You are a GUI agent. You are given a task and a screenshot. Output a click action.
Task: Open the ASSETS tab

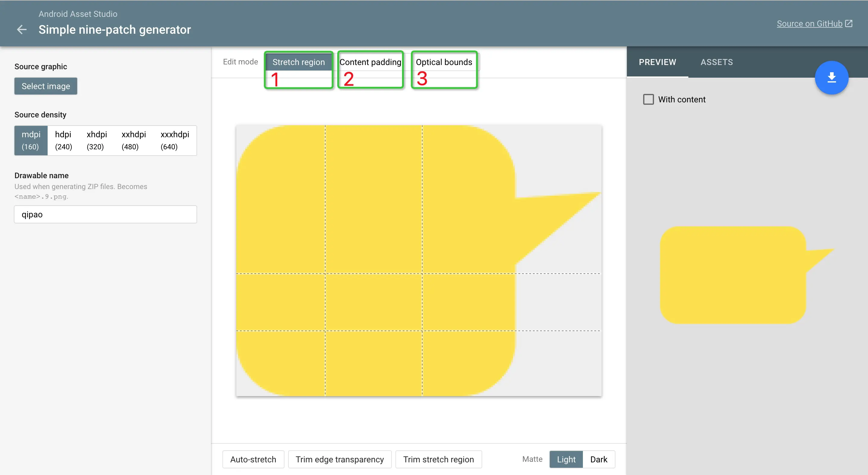pos(716,62)
